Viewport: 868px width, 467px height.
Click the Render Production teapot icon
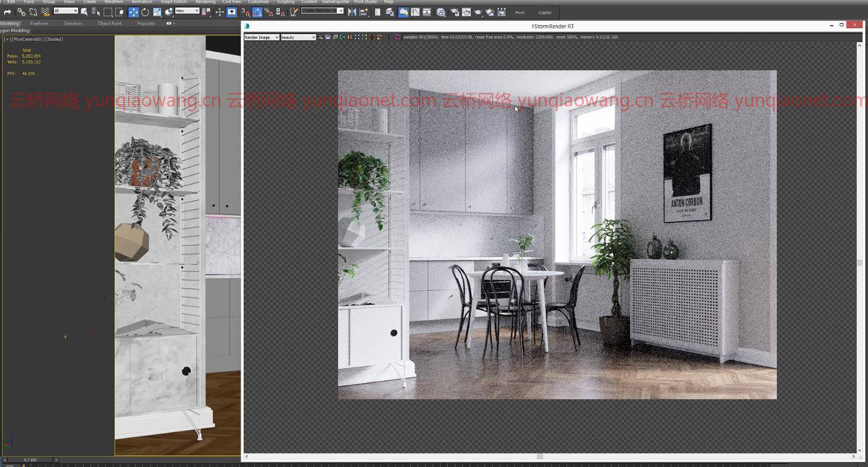(478, 12)
